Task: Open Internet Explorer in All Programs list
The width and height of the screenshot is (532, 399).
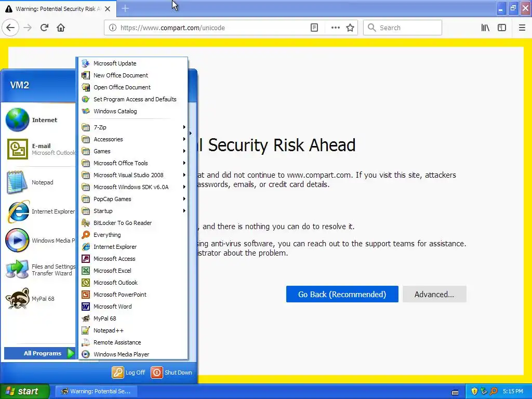Action: coord(134,247)
